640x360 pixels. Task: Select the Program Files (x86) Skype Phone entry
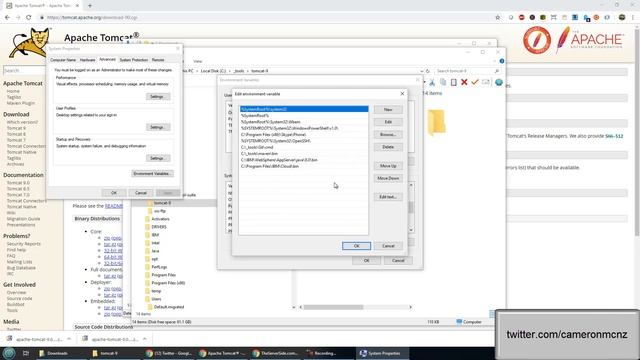304,134
